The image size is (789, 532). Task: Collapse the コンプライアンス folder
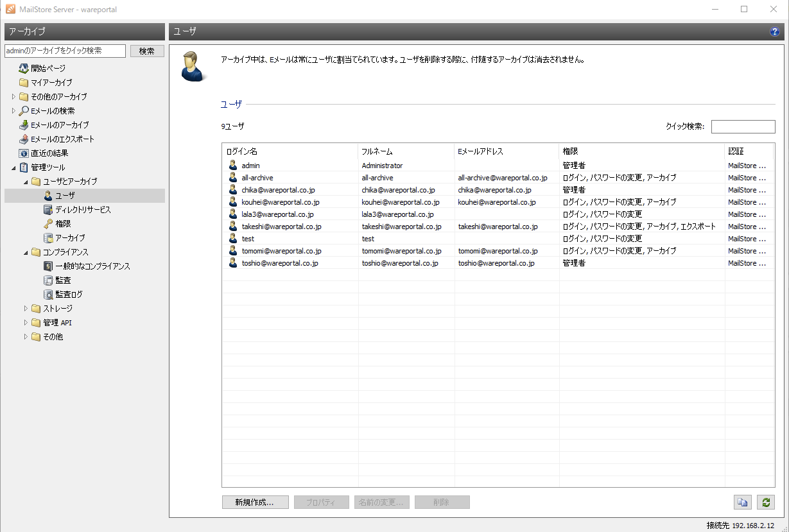(x=26, y=252)
